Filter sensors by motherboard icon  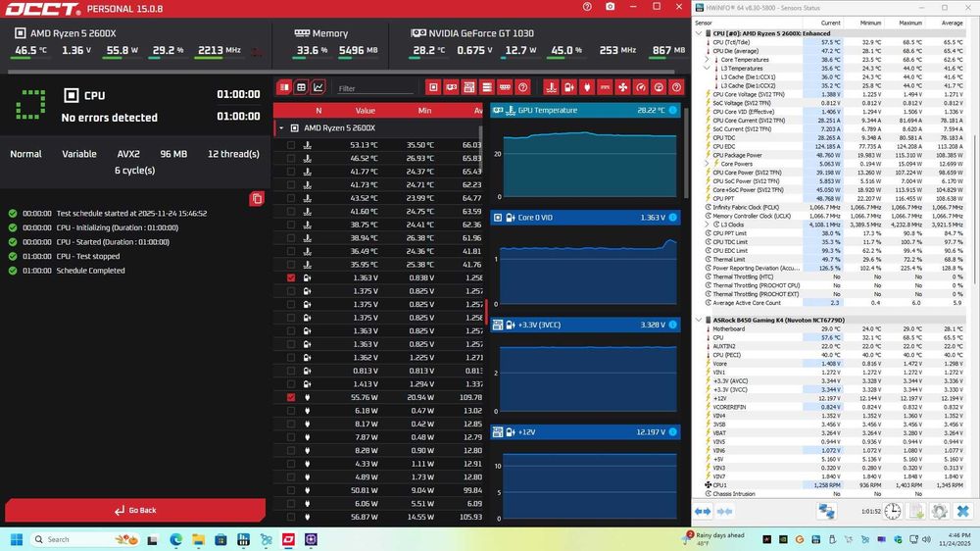pos(468,87)
